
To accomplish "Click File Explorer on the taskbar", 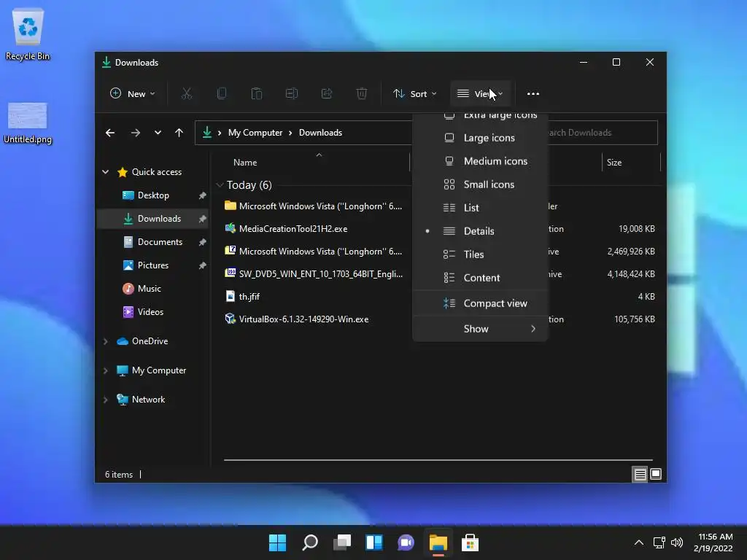I will (438, 542).
